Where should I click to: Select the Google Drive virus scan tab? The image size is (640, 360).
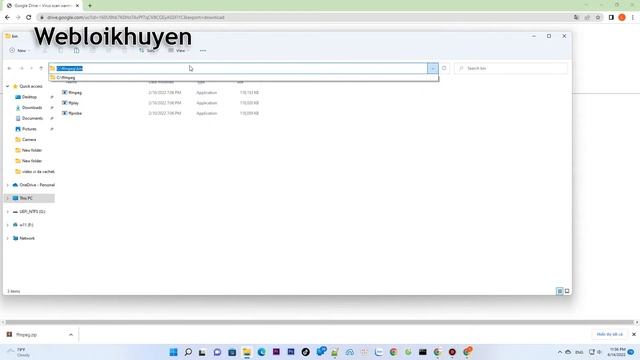point(42,5)
